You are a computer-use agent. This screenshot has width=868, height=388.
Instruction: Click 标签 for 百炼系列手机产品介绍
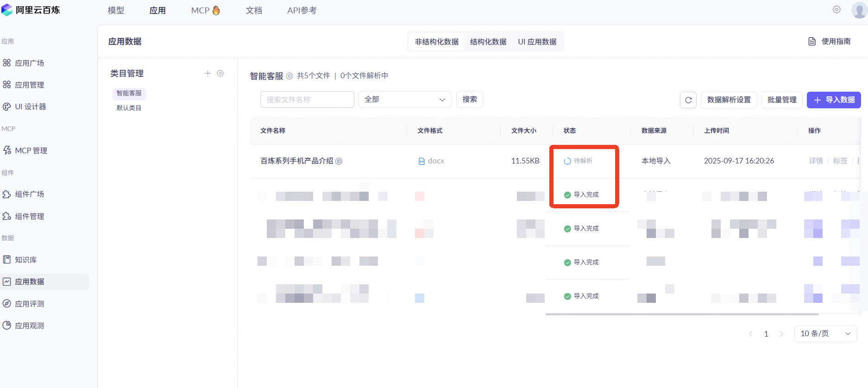coord(840,161)
